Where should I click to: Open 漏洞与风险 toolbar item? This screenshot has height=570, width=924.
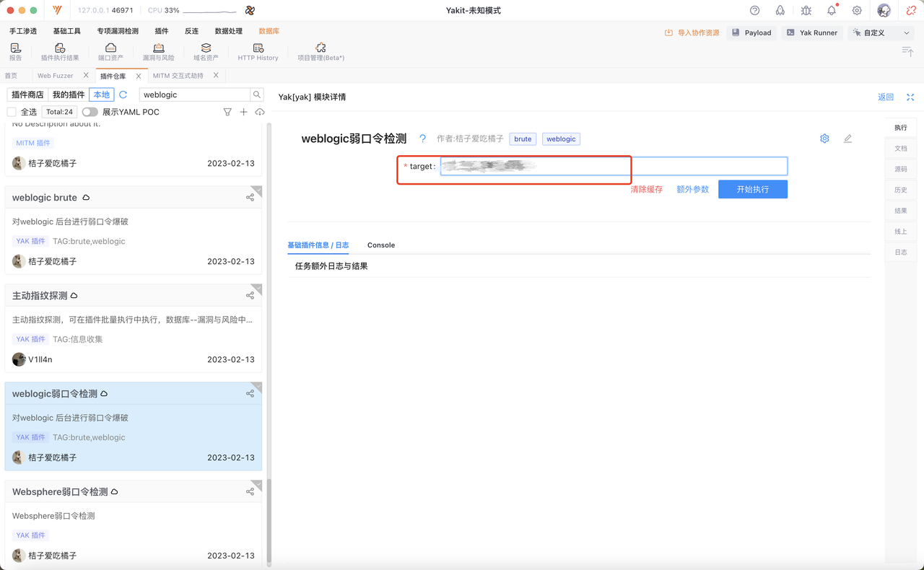(x=159, y=52)
